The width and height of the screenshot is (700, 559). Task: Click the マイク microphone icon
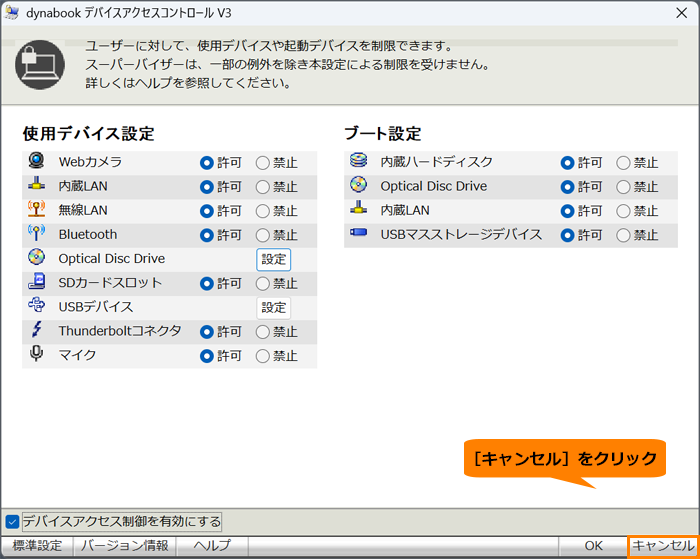point(36,353)
